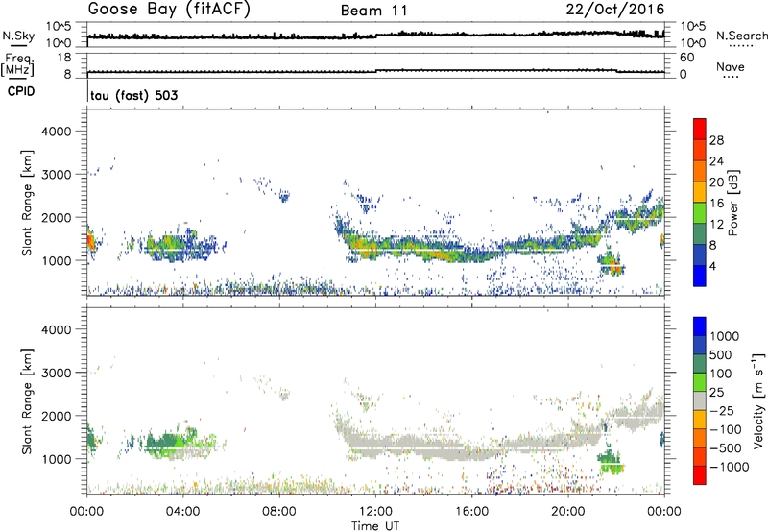Click the '18' frequency axis tick
Screen dimensions: 768x532
tap(64, 58)
